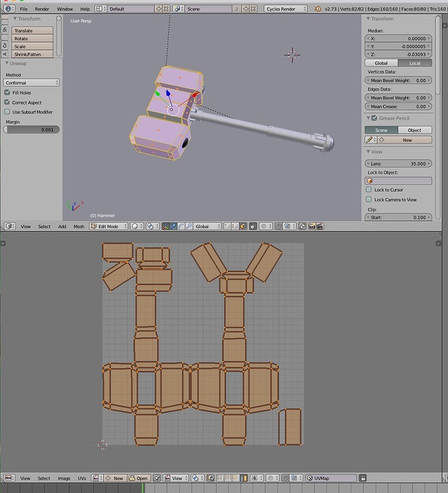Adjust the Lens 35.000 value slider
Image resolution: width=448 pixels, height=493 pixels.
(398, 164)
